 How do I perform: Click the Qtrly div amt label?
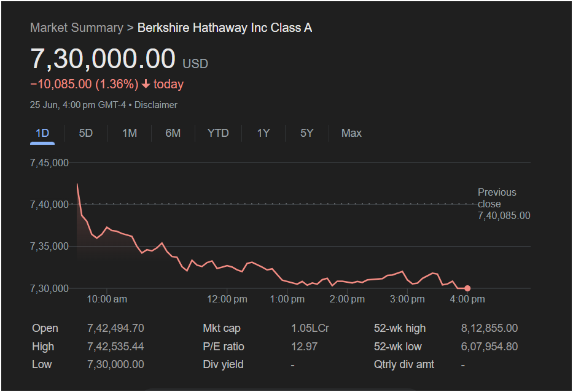pos(404,364)
